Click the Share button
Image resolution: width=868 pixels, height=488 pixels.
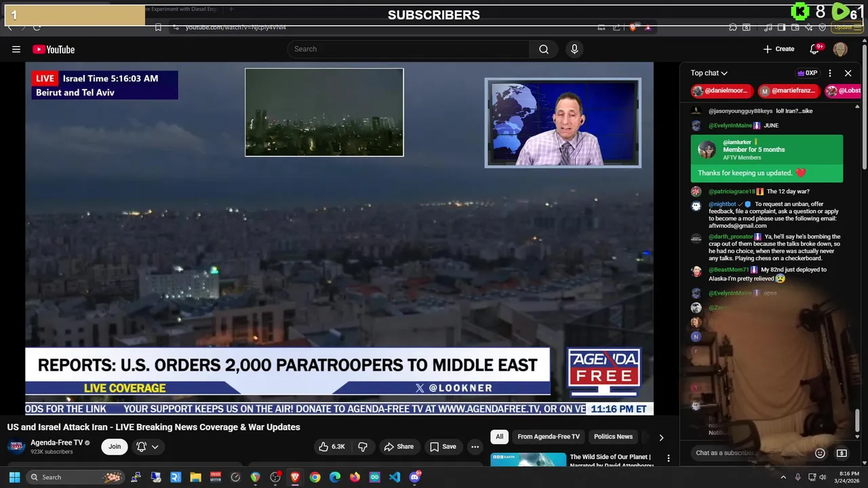(x=398, y=447)
